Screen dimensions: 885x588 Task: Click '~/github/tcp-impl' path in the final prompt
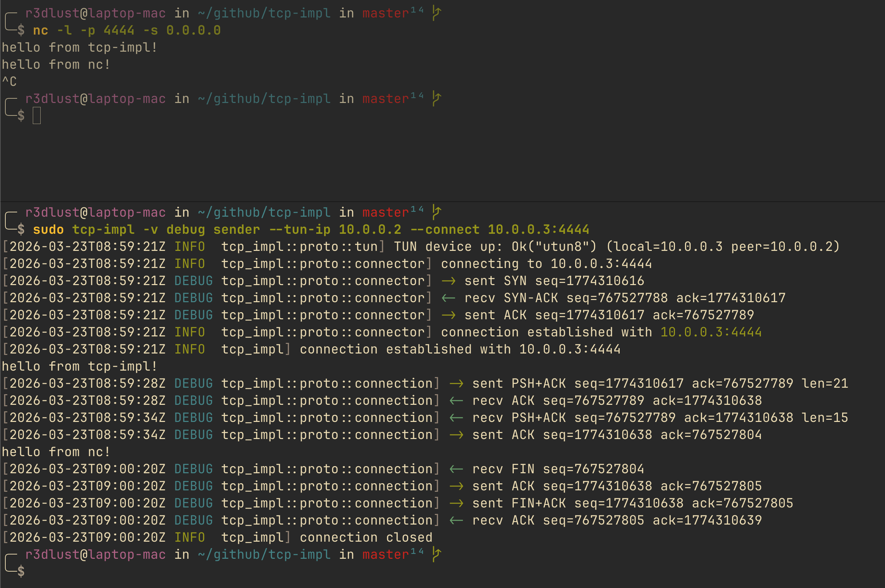[x=264, y=555]
